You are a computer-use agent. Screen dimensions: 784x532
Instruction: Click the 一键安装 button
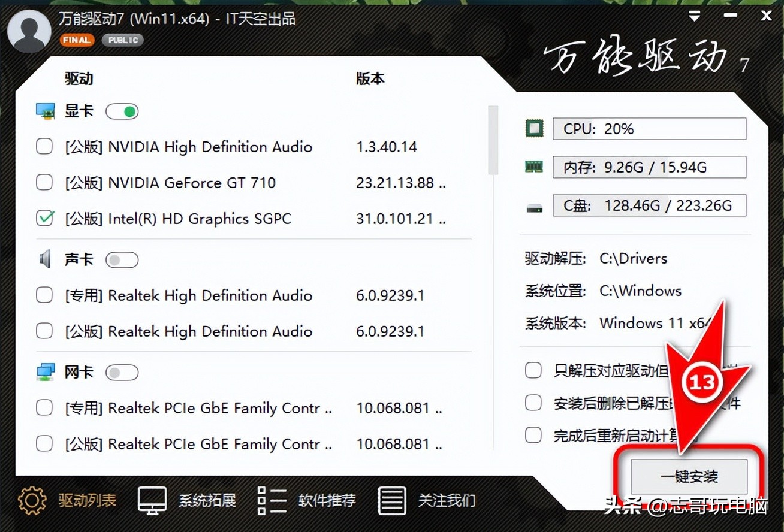point(689,477)
